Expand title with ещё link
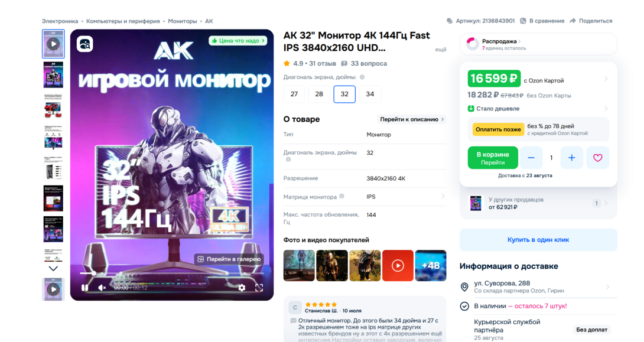Screen dimensions: 644x342 [441, 49]
